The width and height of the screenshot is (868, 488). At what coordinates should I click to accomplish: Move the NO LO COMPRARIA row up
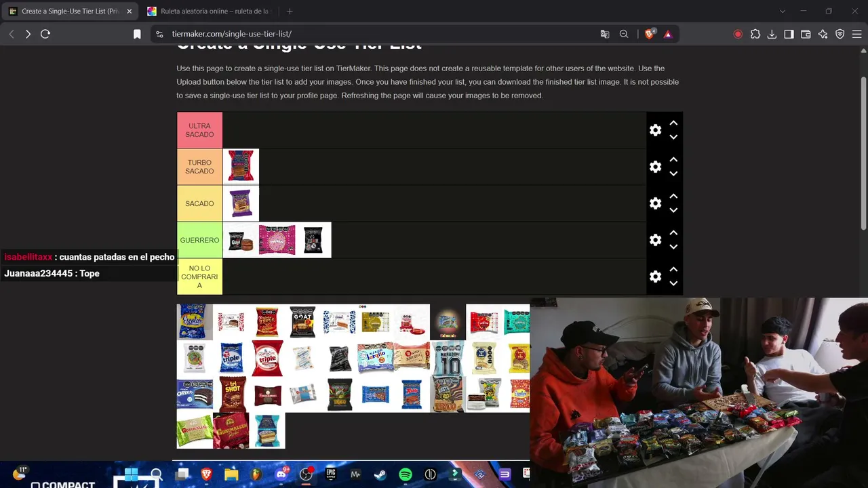(673, 270)
